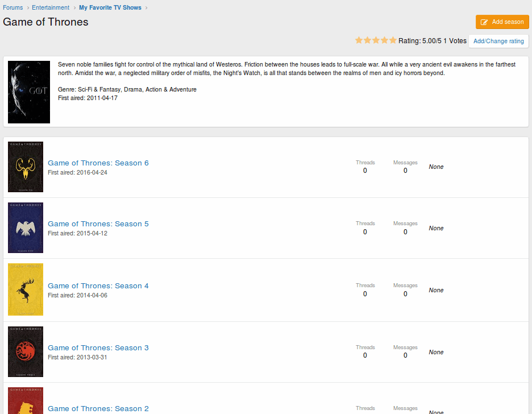Open Game of Thrones: Season 5
The height and width of the screenshot is (414, 532).
[98, 223]
